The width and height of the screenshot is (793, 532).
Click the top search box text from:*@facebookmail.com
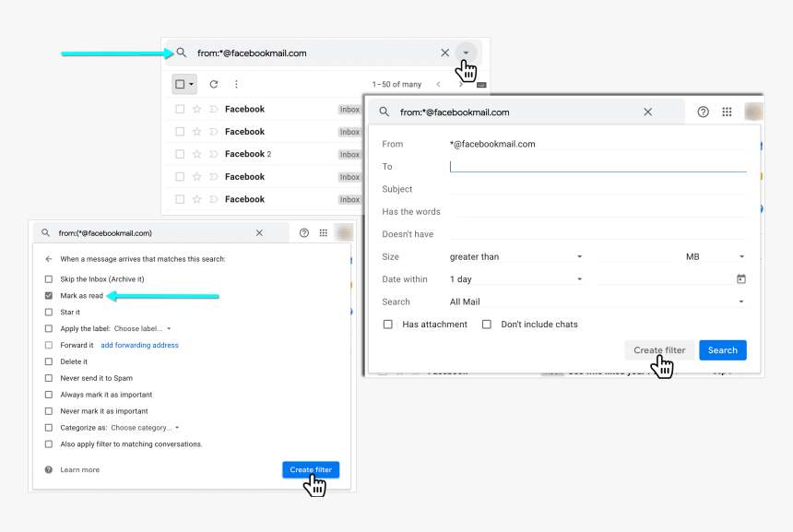252,53
